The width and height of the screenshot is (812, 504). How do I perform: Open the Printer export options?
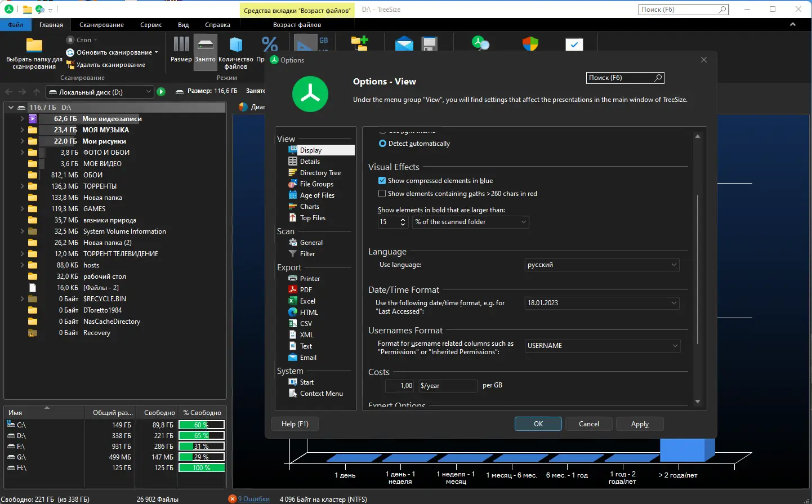click(310, 279)
